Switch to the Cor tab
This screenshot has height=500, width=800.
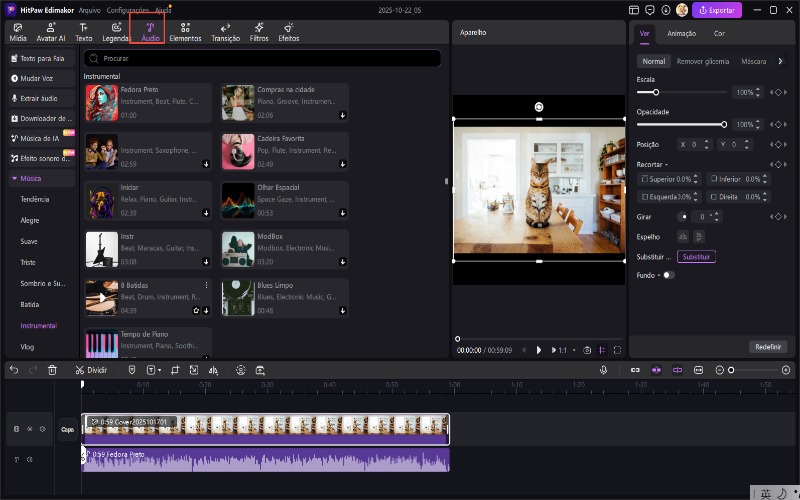pyautogui.click(x=719, y=33)
